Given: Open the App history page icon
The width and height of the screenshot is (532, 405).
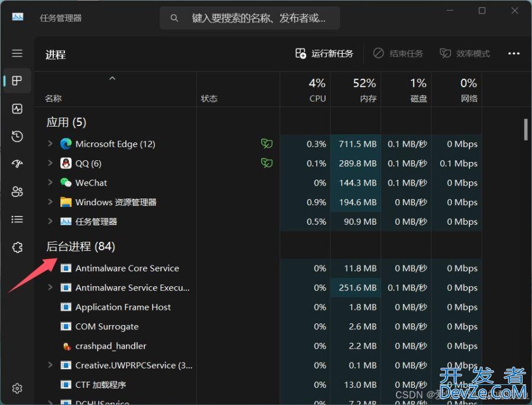Looking at the screenshot, I should [17, 137].
